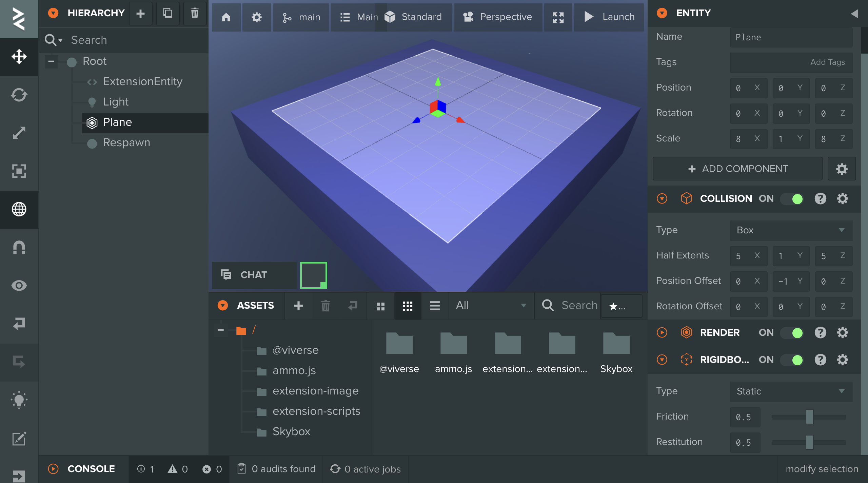This screenshot has height=483, width=868.
Task: Toggle the snap magnet tool
Action: [x=19, y=247]
